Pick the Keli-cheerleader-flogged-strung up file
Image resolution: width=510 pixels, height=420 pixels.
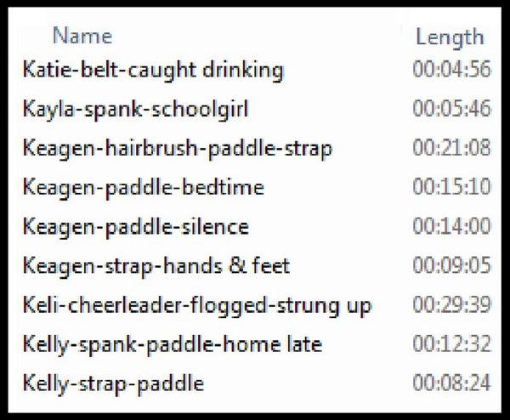click(x=197, y=304)
